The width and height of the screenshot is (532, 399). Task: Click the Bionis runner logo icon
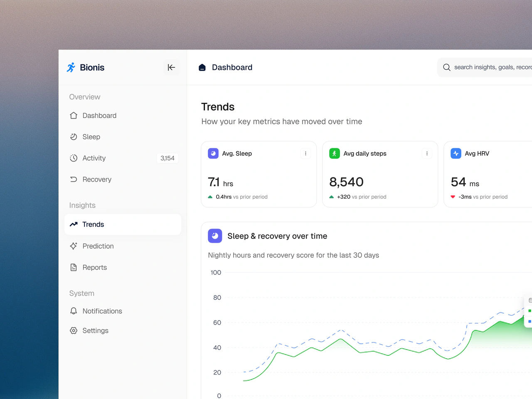[71, 67]
